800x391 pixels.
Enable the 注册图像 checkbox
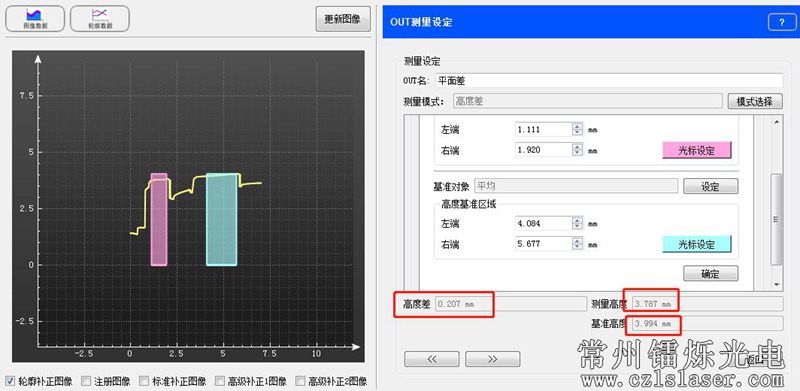tap(86, 381)
